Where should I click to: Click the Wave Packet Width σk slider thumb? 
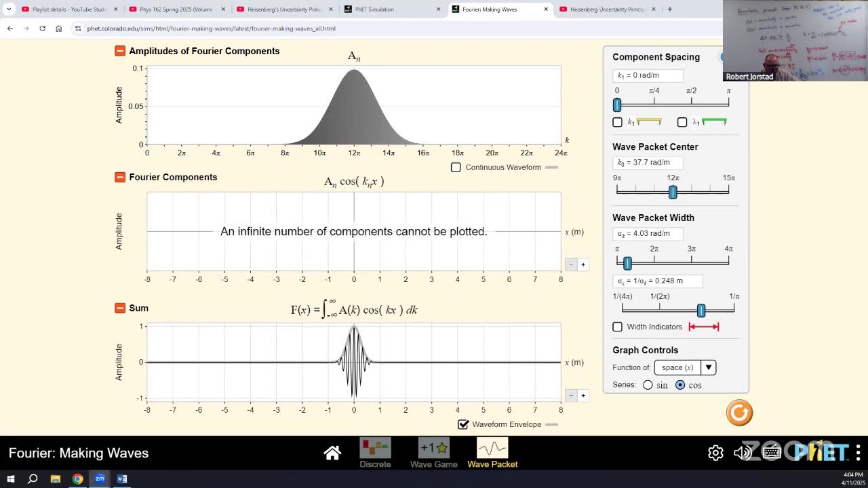[627, 263]
